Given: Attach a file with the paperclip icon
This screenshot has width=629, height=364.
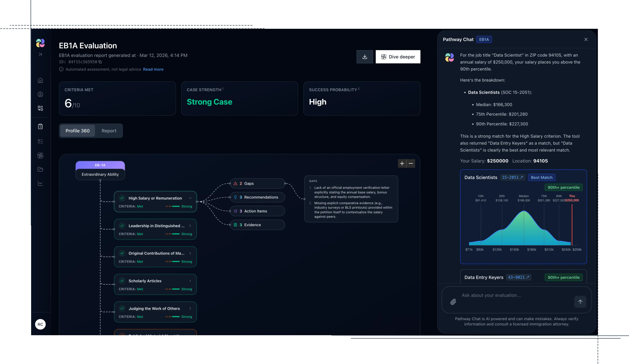Looking at the screenshot, I should point(453,302).
